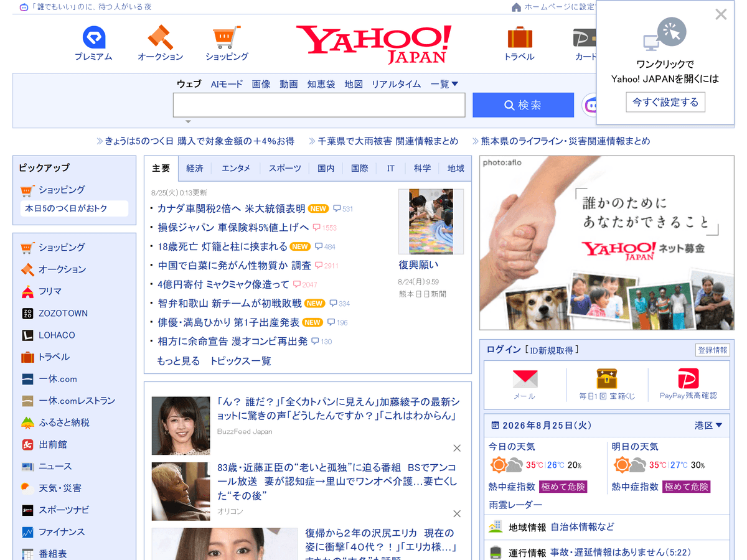Click the homepage house icon at top

[x=516, y=7]
